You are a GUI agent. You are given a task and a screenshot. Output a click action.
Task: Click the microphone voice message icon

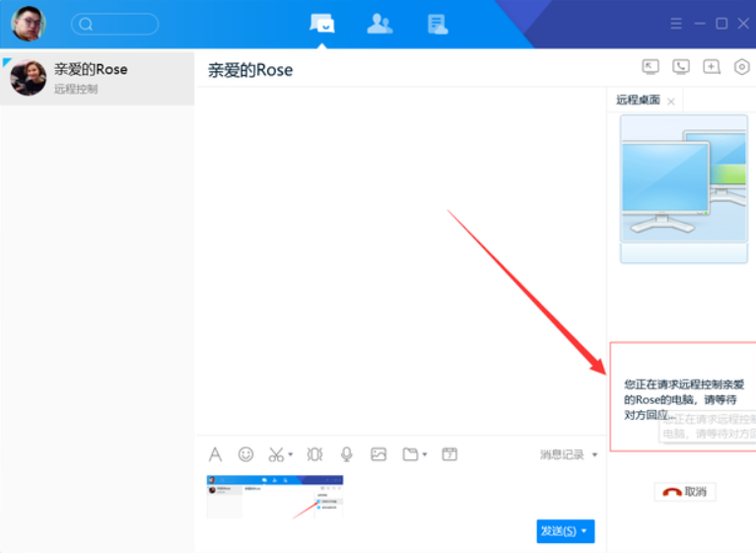pos(347,454)
